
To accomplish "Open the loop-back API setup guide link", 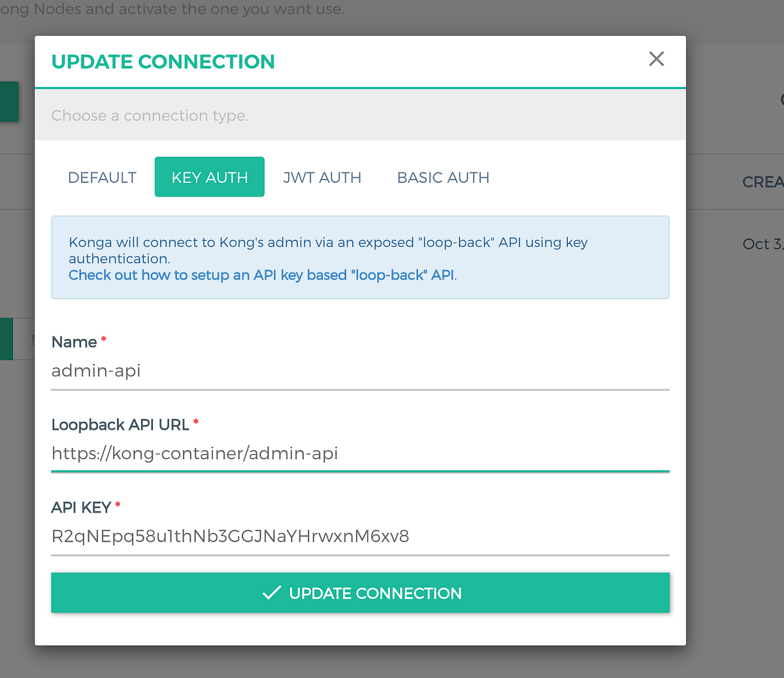I will [260, 275].
